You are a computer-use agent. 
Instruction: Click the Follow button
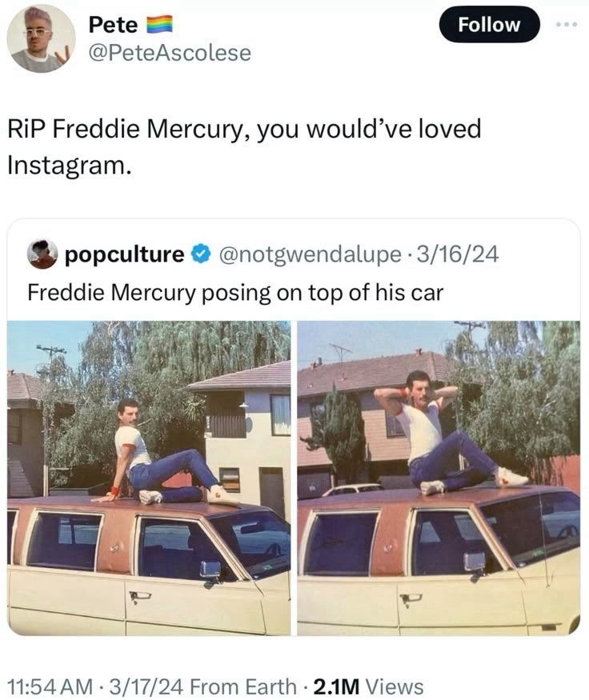[x=490, y=25]
